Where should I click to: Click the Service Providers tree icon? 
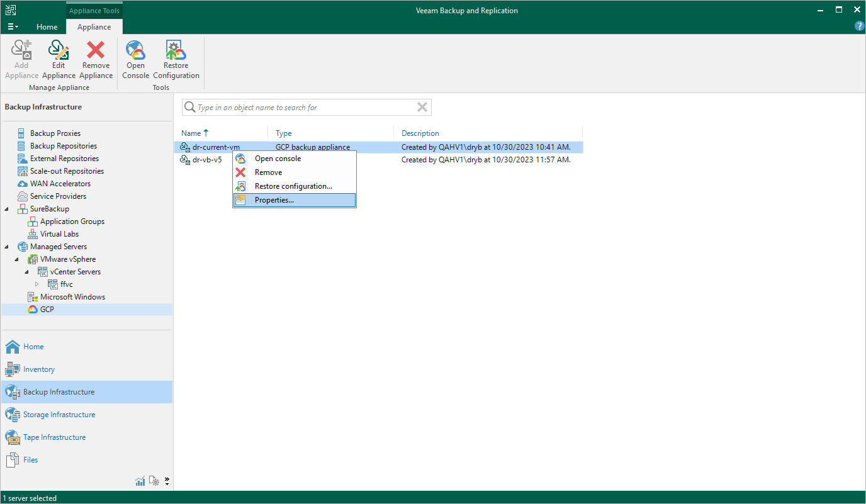[23, 196]
